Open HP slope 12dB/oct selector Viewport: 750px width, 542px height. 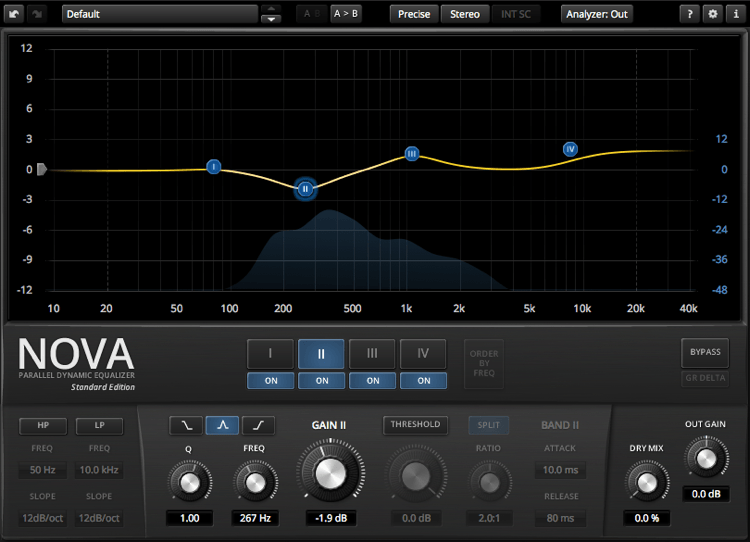pyautogui.click(x=43, y=518)
